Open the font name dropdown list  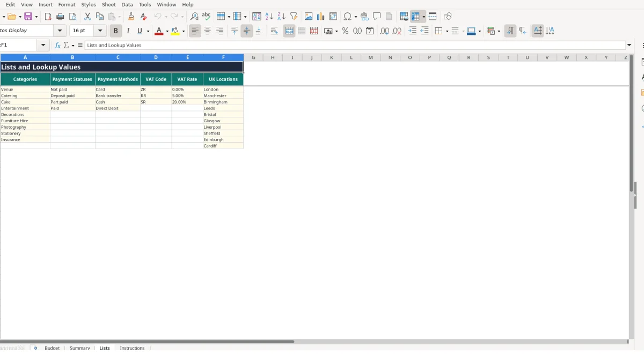click(x=60, y=31)
